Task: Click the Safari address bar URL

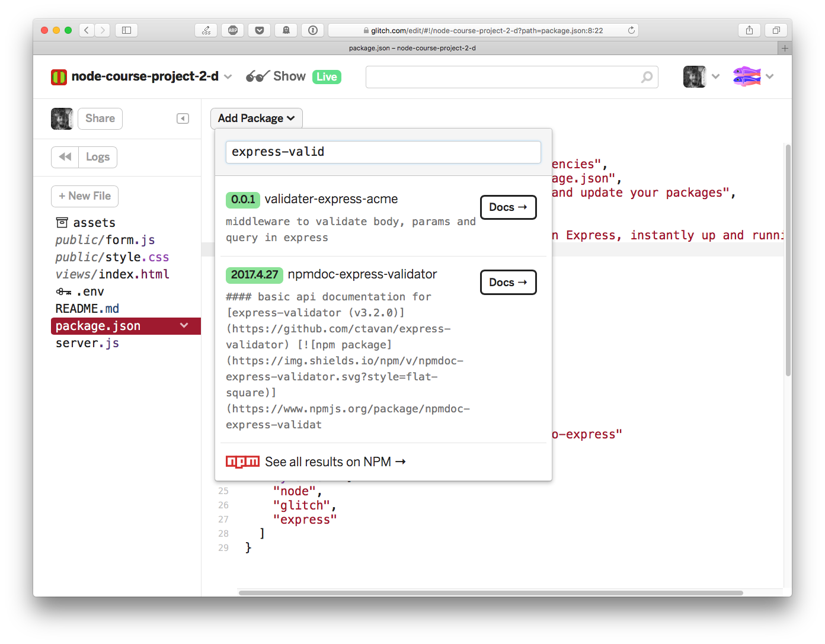Action: (x=487, y=30)
